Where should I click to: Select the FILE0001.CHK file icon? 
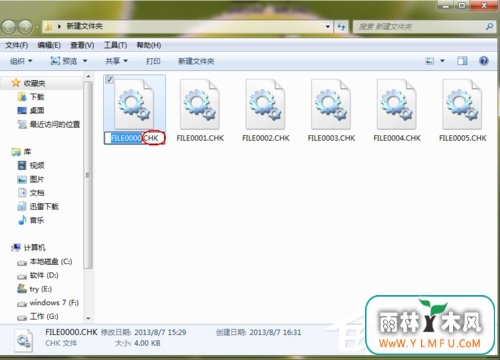(x=200, y=104)
